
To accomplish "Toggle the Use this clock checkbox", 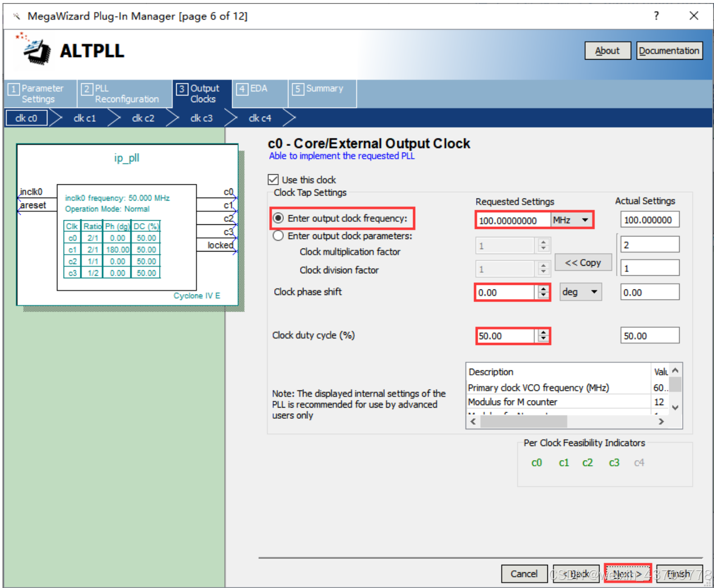I will point(273,179).
